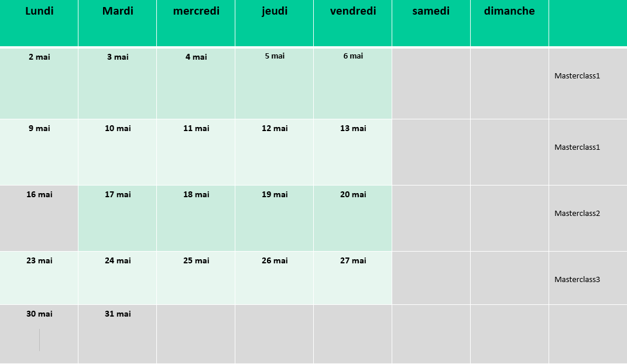Click the Masterclass3 label cell
The image size is (627, 364).
coord(588,278)
